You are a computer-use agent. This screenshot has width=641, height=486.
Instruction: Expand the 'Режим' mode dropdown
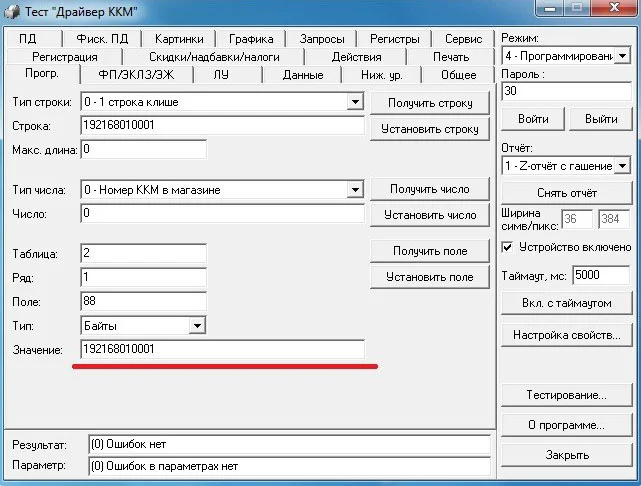[623, 56]
